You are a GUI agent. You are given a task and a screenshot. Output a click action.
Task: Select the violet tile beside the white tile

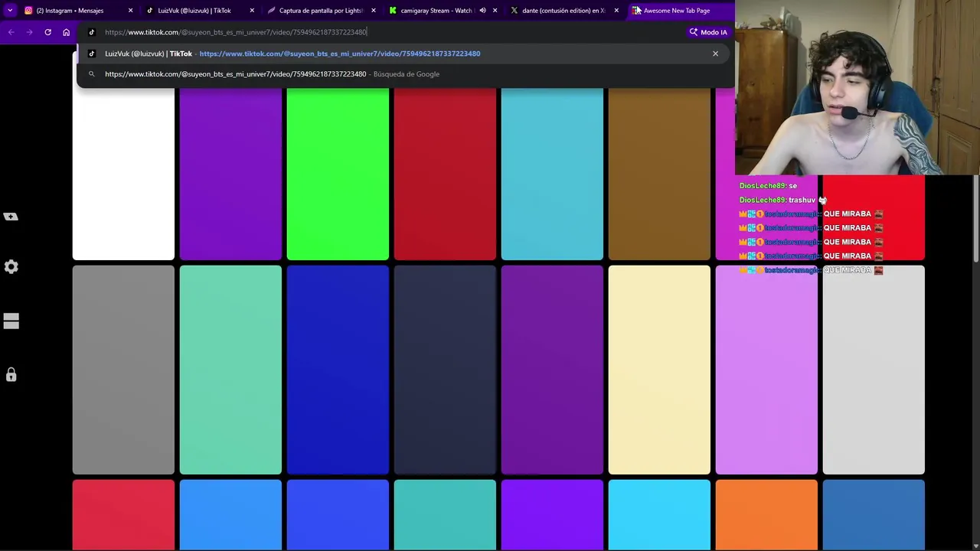[230, 174]
